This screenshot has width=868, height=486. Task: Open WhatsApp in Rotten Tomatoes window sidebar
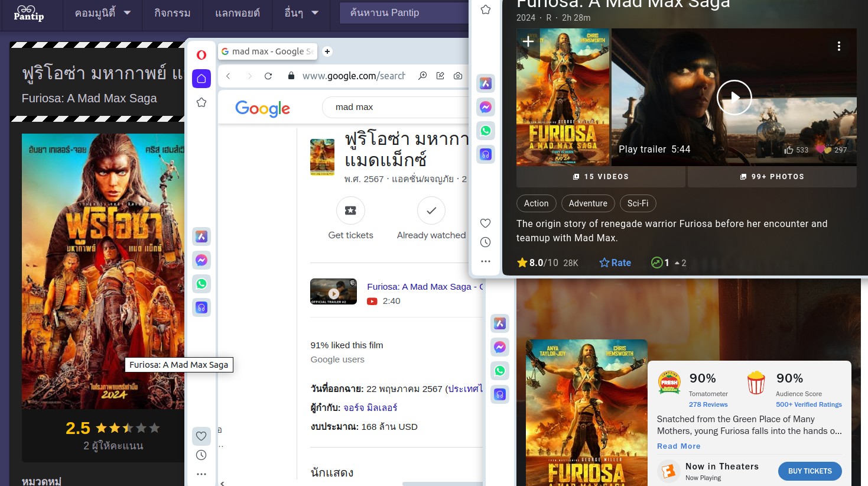pyautogui.click(x=500, y=371)
